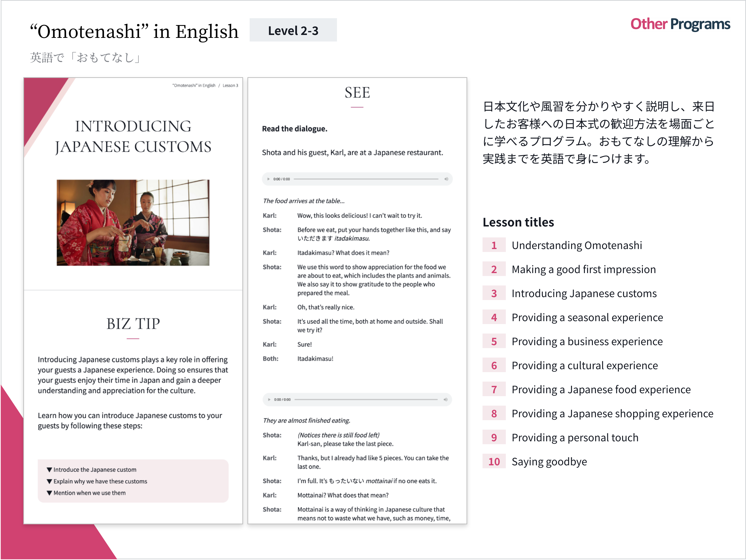The image size is (746, 560).
Task: Click the kimono tea ceremony photo
Action: coord(133,223)
